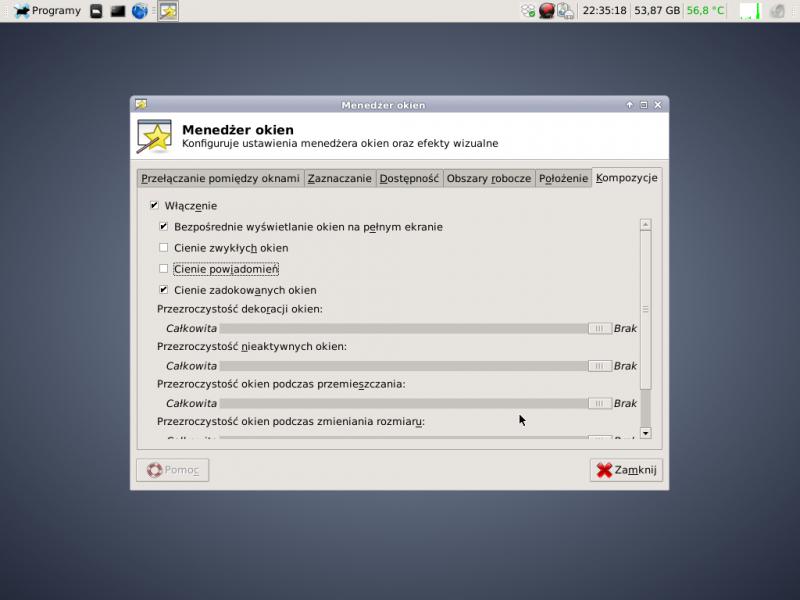Image resolution: width=800 pixels, height=600 pixels.
Task: Click the Pomoc help button
Action: [173, 470]
